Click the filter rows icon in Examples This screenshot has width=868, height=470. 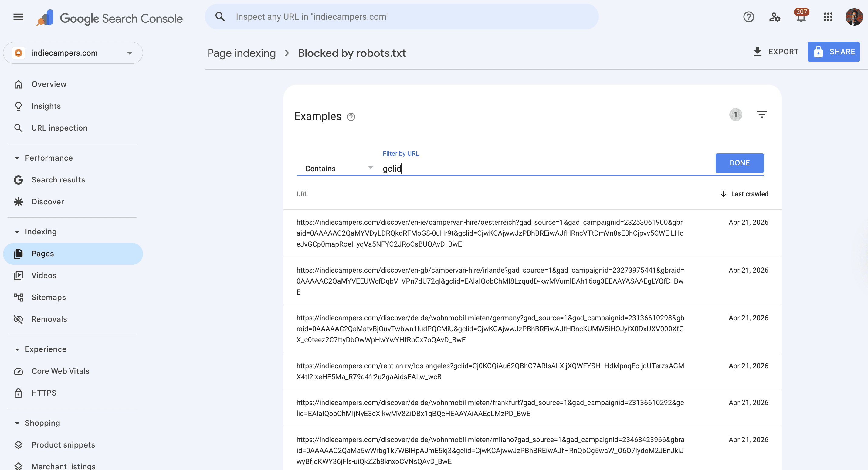(761, 115)
